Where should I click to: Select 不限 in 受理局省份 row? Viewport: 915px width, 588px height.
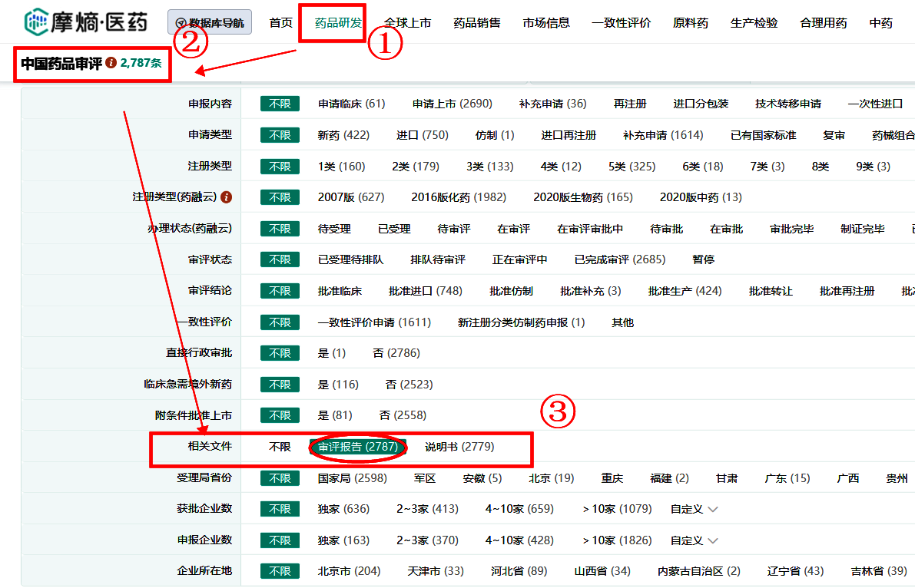pos(280,478)
